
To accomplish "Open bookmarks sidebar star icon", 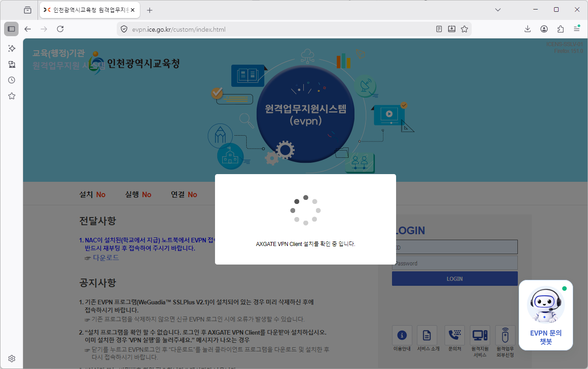I will click(x=12, y=96).
